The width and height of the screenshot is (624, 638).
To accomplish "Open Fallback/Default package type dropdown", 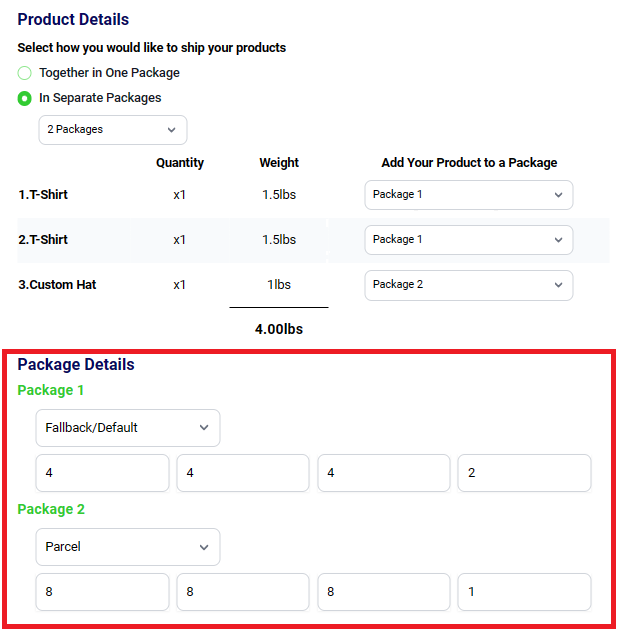I will pos(128,428).
